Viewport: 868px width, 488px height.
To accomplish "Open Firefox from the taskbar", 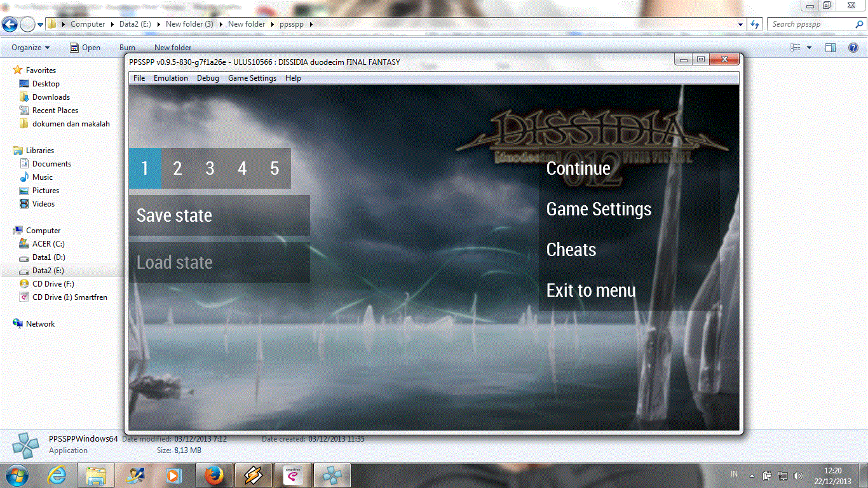I will pyautogui.click(x=214, y=475).
